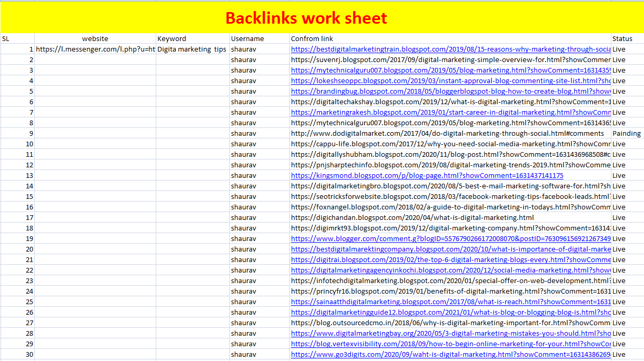
Task: Open the digitalmarketingagencyinkochi social-media link
Action: pos(450,270)
